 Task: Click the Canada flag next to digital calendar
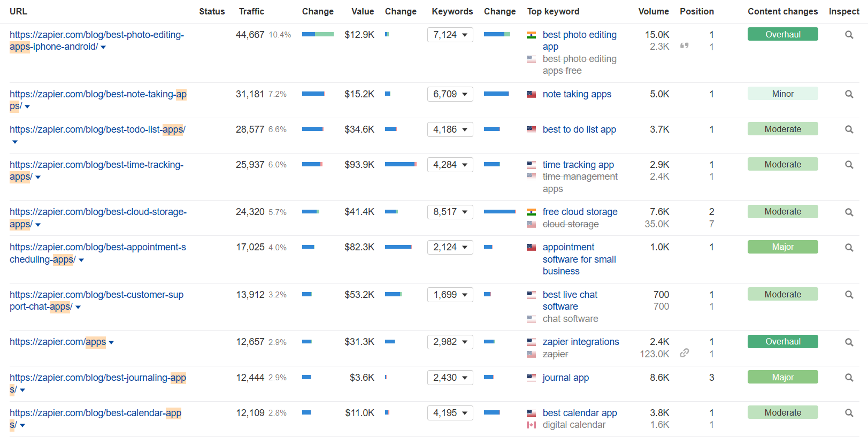tap(531, 425)
